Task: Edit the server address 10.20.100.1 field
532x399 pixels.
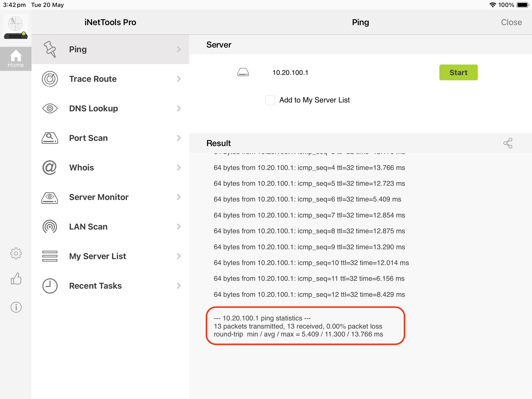Action: pyautogui.click(x=290, y=73)
